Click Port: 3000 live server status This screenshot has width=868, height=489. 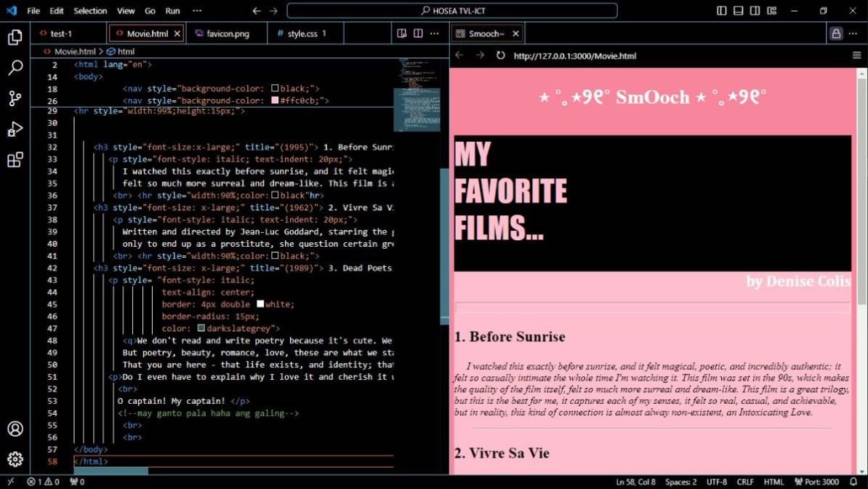[816, 482]
